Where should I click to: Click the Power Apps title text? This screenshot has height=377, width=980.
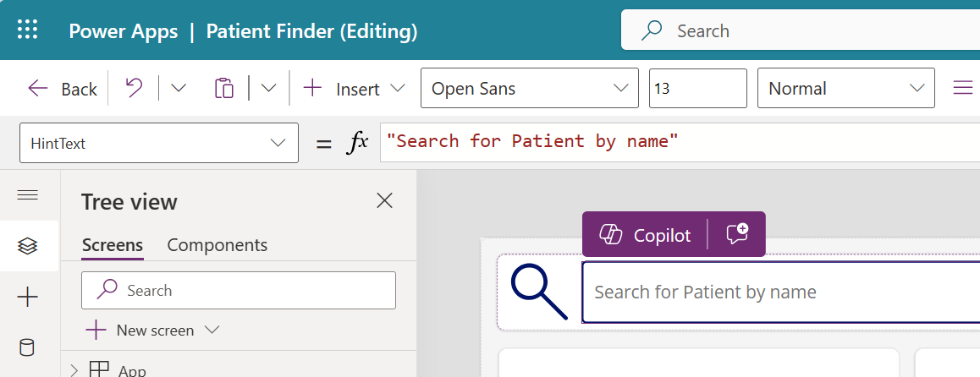pyautogui.click(x=124, y=31)
